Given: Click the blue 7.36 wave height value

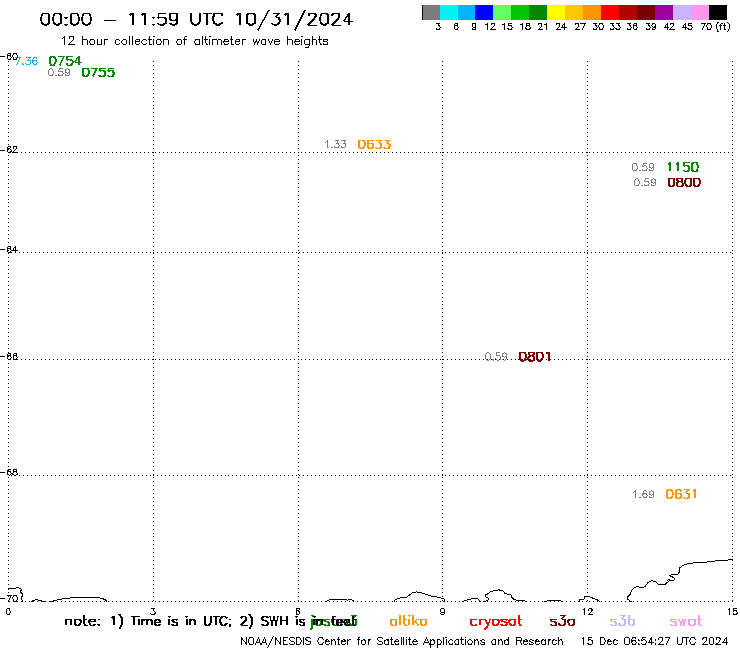Looking at the screenshot, I should tap(26, 61).
